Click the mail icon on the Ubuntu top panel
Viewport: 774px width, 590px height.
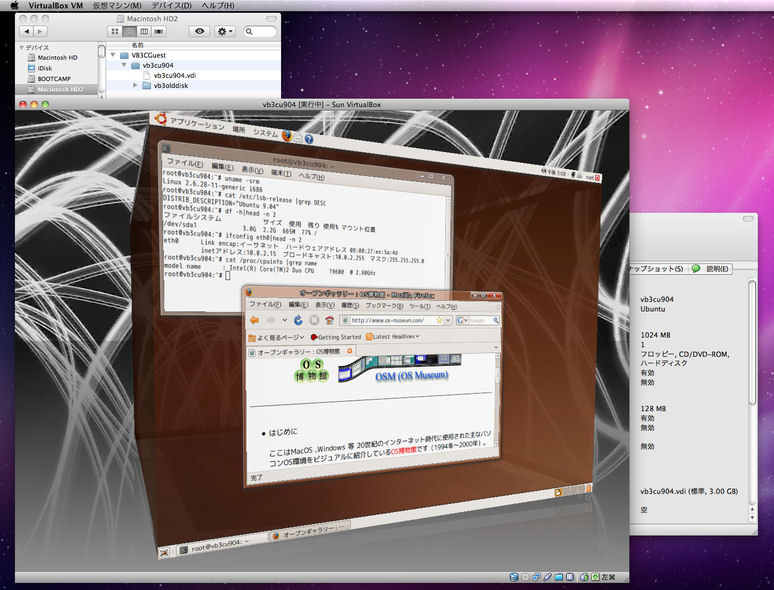(x=298, y=138)
